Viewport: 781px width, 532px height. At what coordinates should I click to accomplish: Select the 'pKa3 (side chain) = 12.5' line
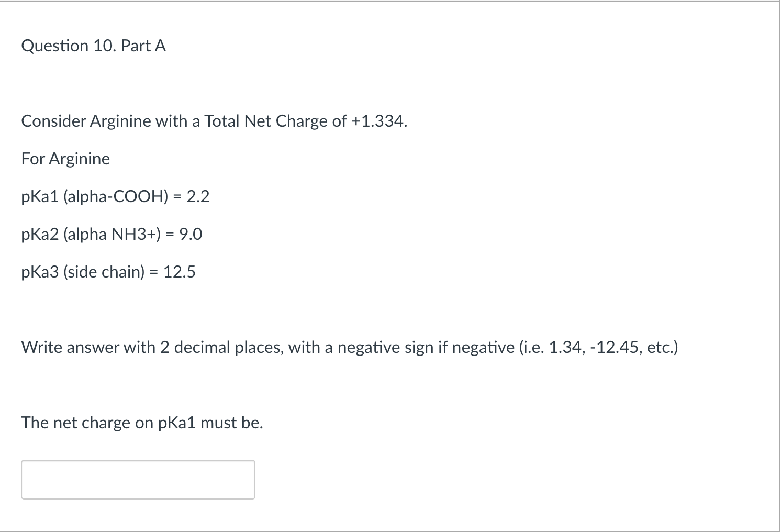pos(108,272)
